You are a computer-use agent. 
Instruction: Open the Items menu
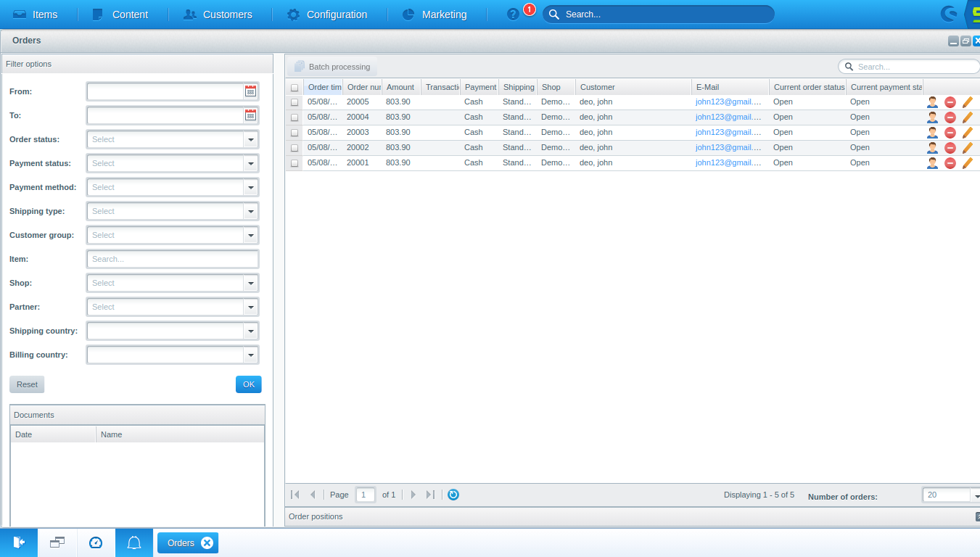click(x=36, y=15)
